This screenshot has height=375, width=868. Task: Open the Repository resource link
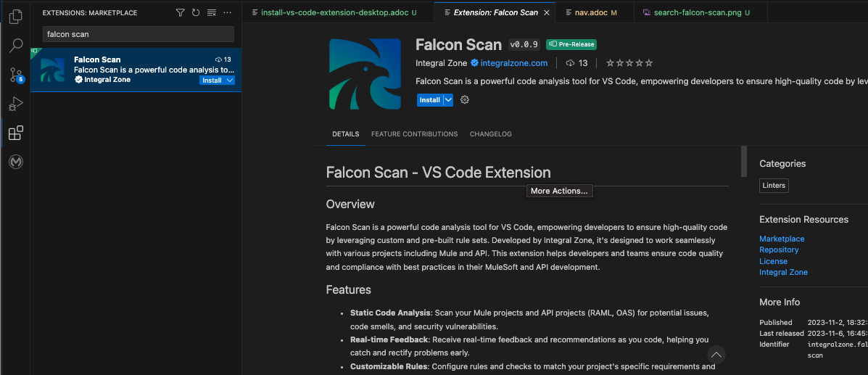point(779,250)
